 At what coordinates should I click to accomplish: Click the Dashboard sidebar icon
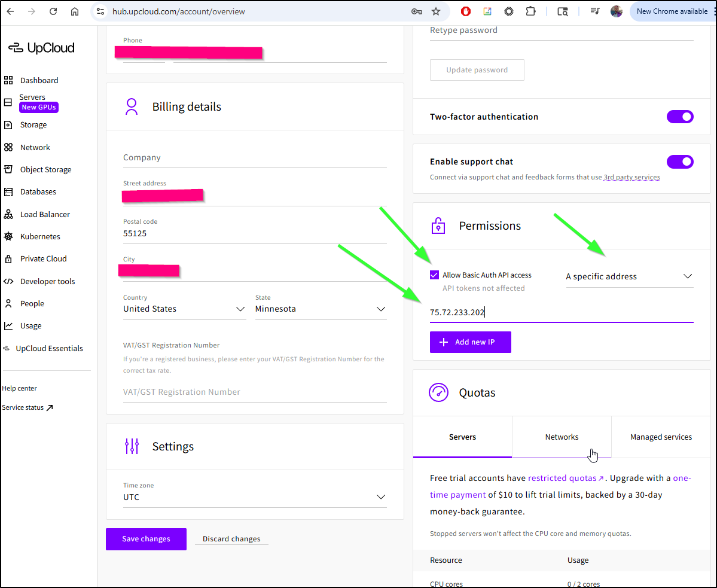(8, 80)
